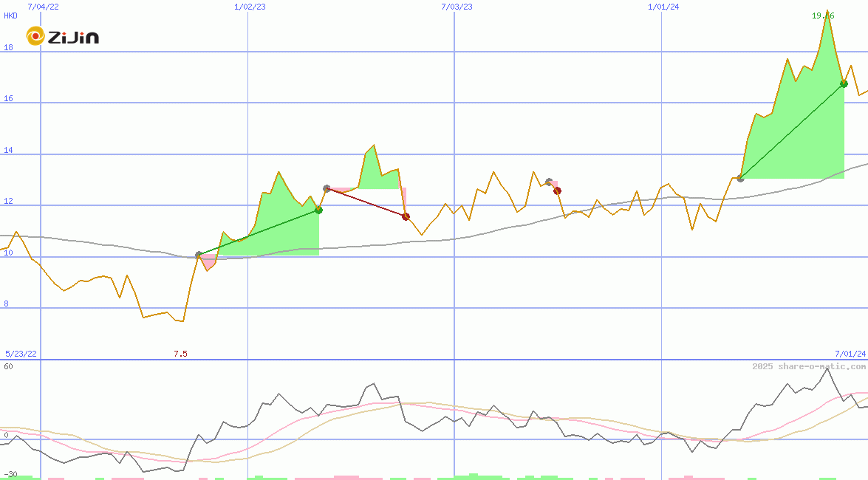Click the 60 oscillator scale label
Image resolution: width=868 pixels, height=480 pixels.
click(x=8, y=366)
